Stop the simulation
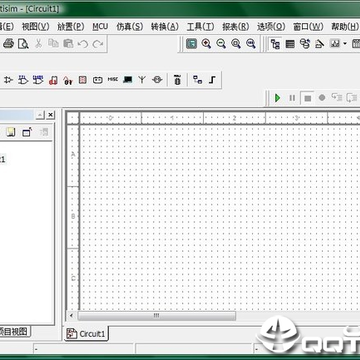 (307, 98)
